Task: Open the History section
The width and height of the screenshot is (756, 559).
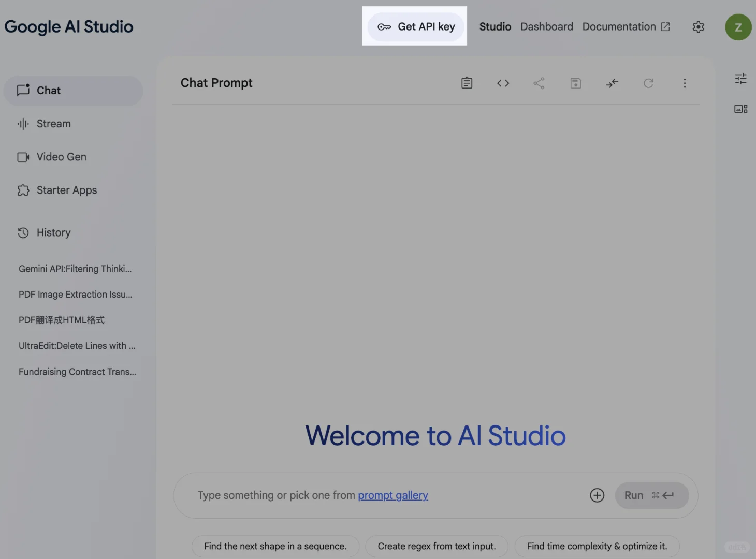Action: 73,233
